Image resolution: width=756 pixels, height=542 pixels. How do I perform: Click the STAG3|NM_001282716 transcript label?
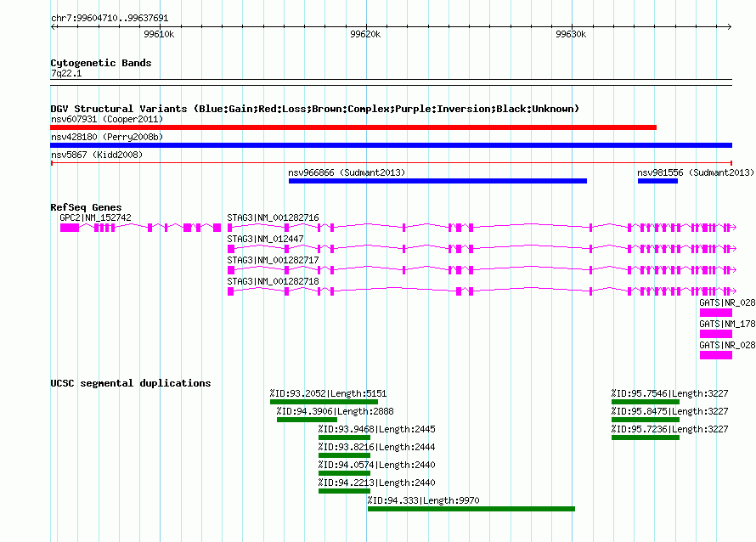(x=273, y=217)
